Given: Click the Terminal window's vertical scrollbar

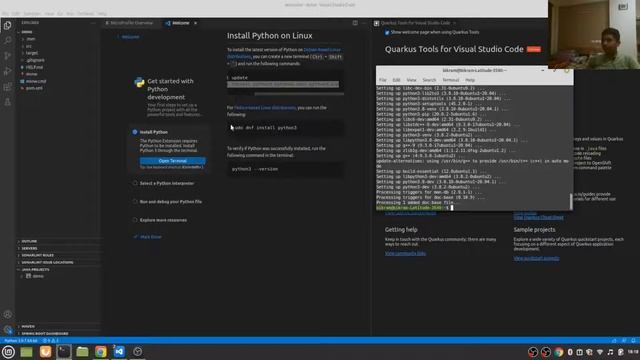Looking at the screenshot, I should click(571, 201).
